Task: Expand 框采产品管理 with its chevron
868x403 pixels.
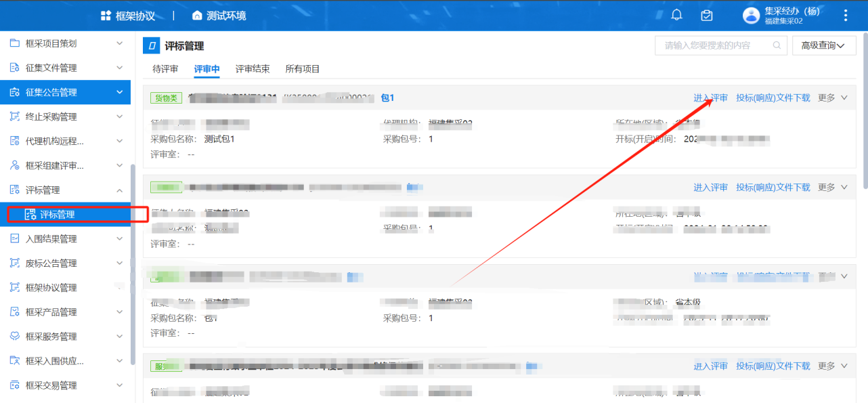Action: click(x=120, y=312)
